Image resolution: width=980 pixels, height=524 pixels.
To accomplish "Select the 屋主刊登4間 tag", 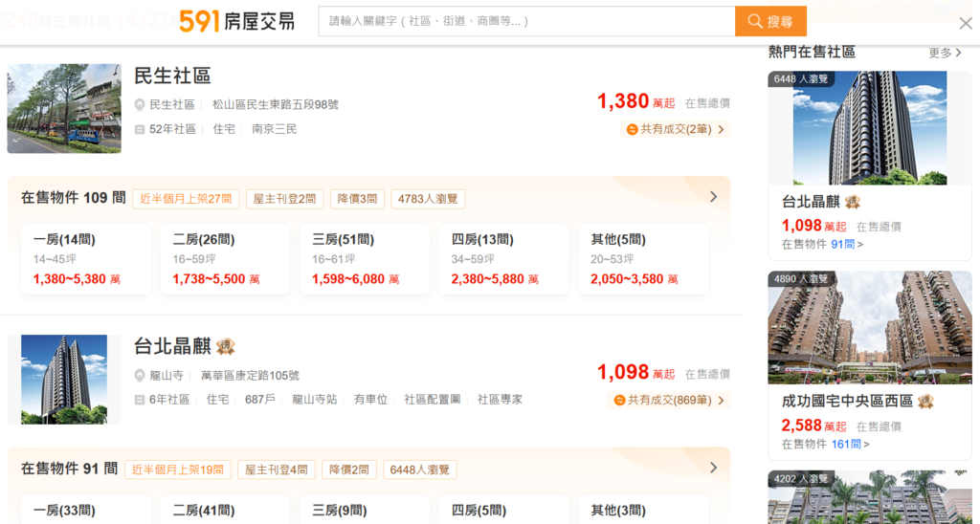I will [x=277, y=469].
